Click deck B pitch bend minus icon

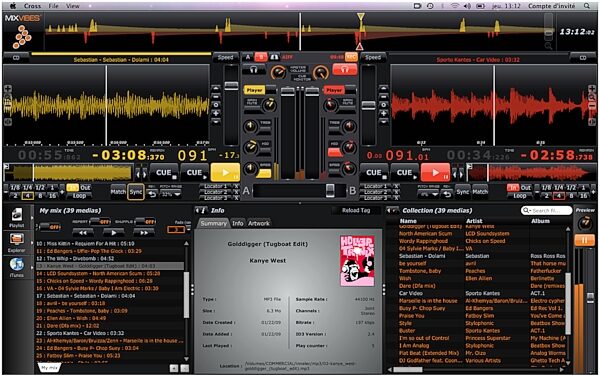(x=383, y=96)
